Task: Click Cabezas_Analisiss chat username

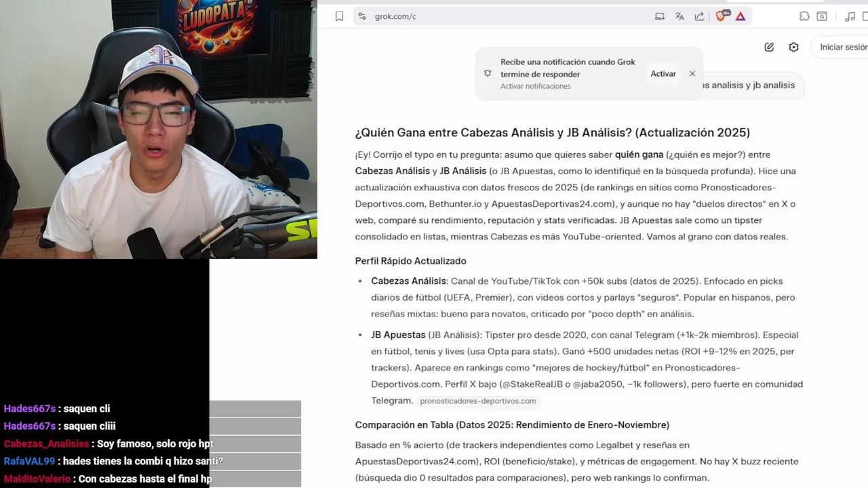Action: (x=46, y=444)
